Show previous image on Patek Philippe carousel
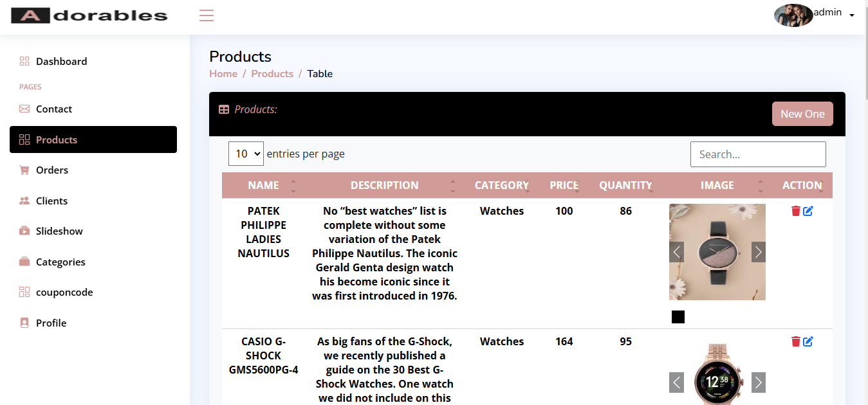 (x=676, y=252)
